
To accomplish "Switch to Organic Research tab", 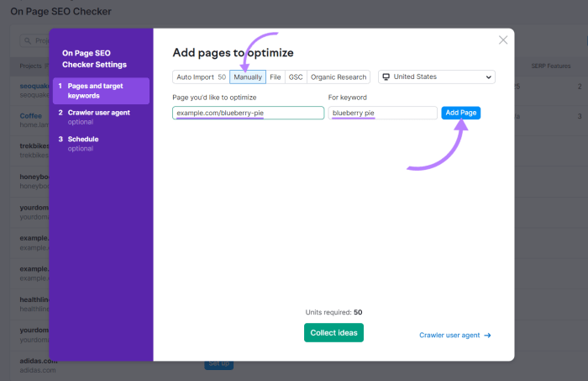I will pyautogui.click(x=339, y=77).
